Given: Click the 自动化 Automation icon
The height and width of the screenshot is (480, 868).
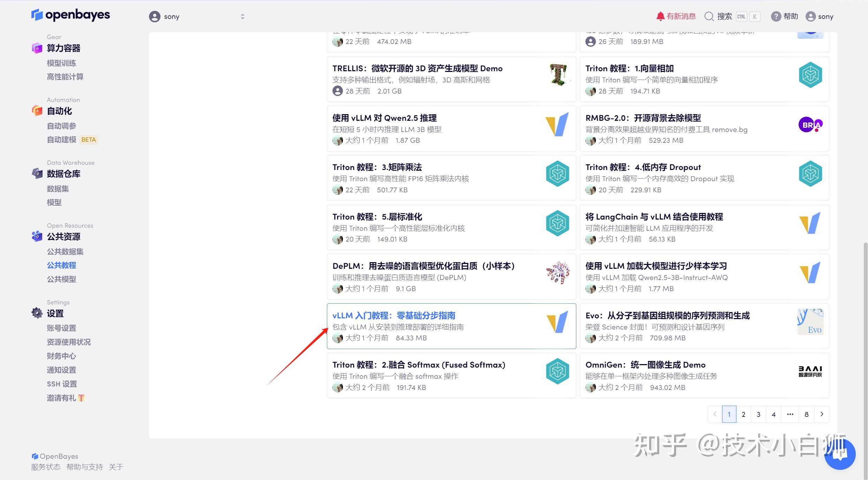Looking at the screenshot, I should [37, 111].
